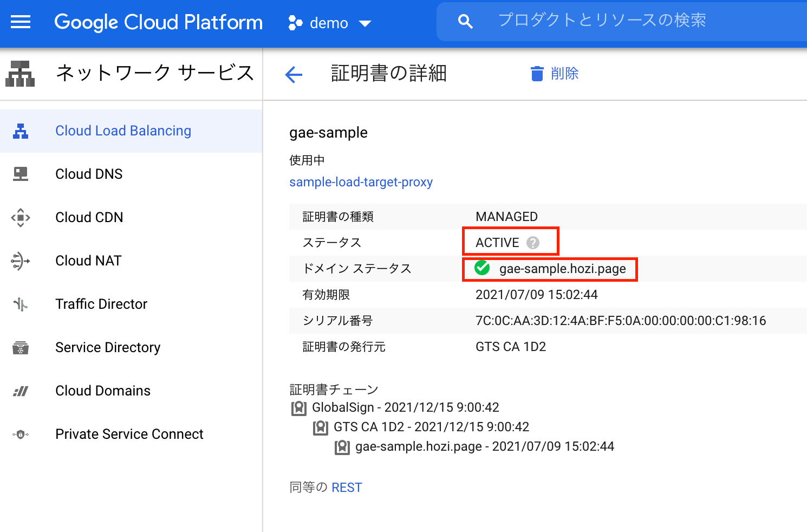
Task: Click the ACTIVE status help question icon
Action: 533,243
